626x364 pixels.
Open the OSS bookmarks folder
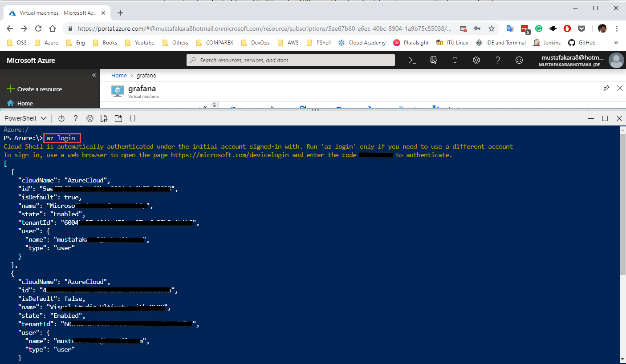tap(17, 43)
